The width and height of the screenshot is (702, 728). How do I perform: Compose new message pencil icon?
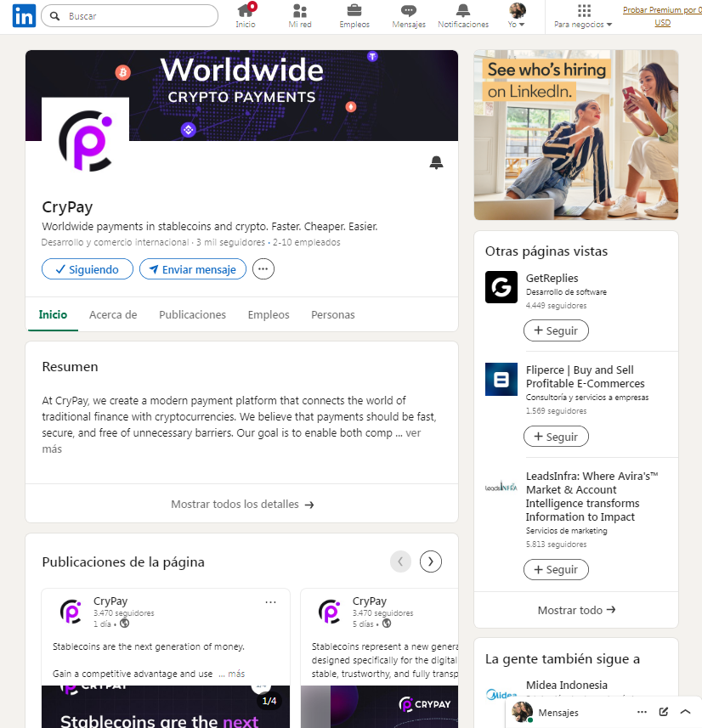point(664,712)
